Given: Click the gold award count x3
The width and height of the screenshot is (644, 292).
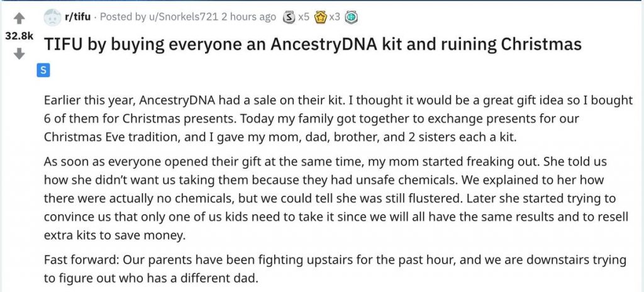Looking at the screenshot, I should [x=334, y=18].
